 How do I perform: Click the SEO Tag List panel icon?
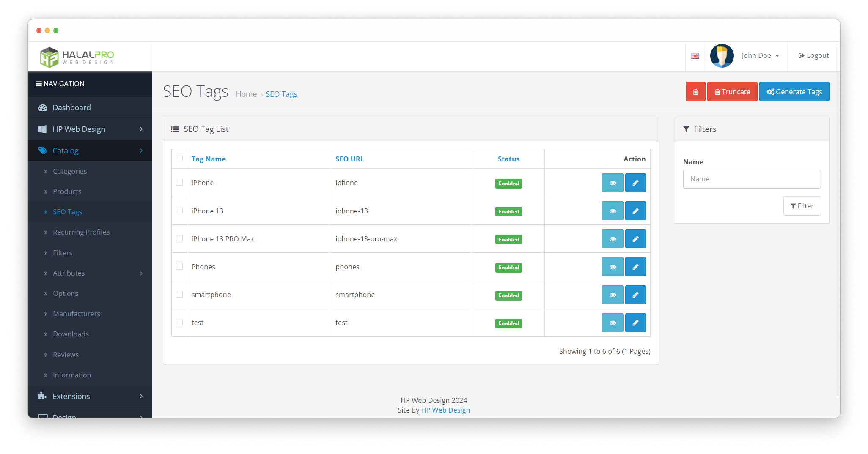[x=175, y=129]
